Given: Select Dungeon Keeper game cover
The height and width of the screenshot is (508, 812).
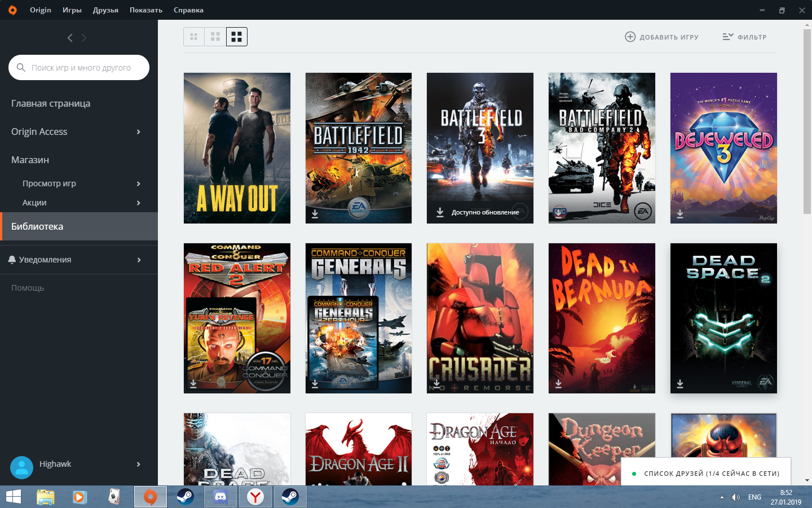Looking at the screenshot, I should coord(602,449).
